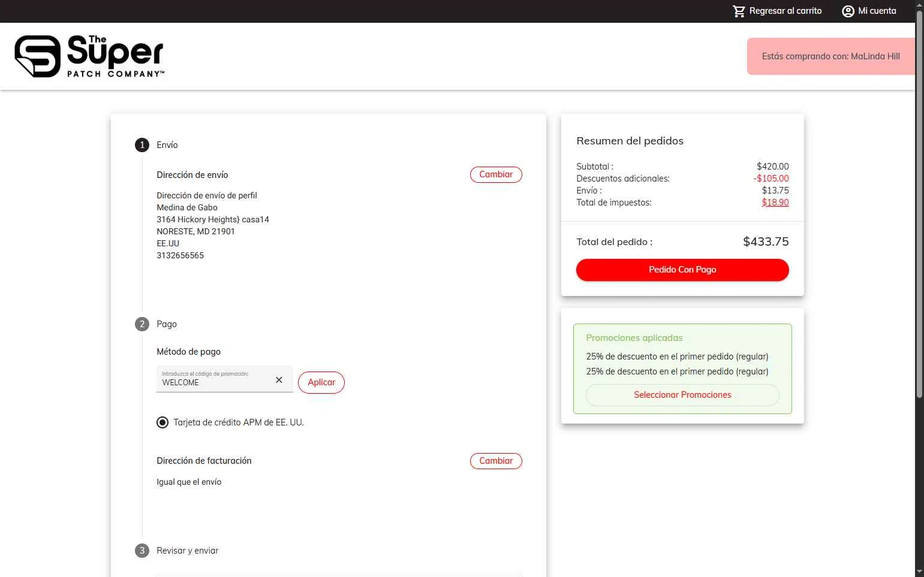Viewport: 924px width, 577px height.
Task: Click the address line 3164 Hickory Heights
Action: [x=213, y=219]
